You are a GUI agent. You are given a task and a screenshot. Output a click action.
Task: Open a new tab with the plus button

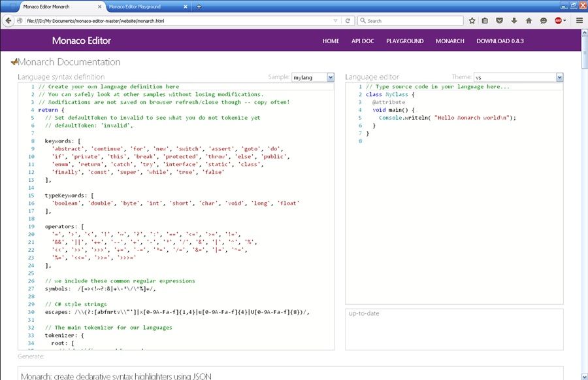click(x=199, y=7)
